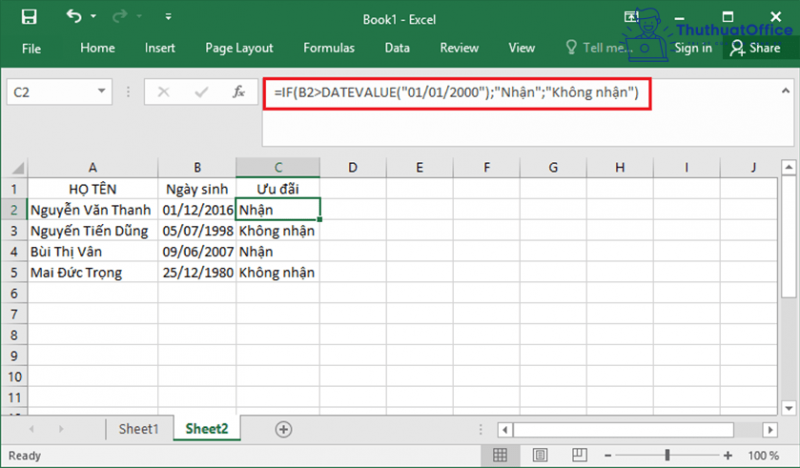Select column B header
This screenshot has height=468, width=800.
tap(197, 167)
